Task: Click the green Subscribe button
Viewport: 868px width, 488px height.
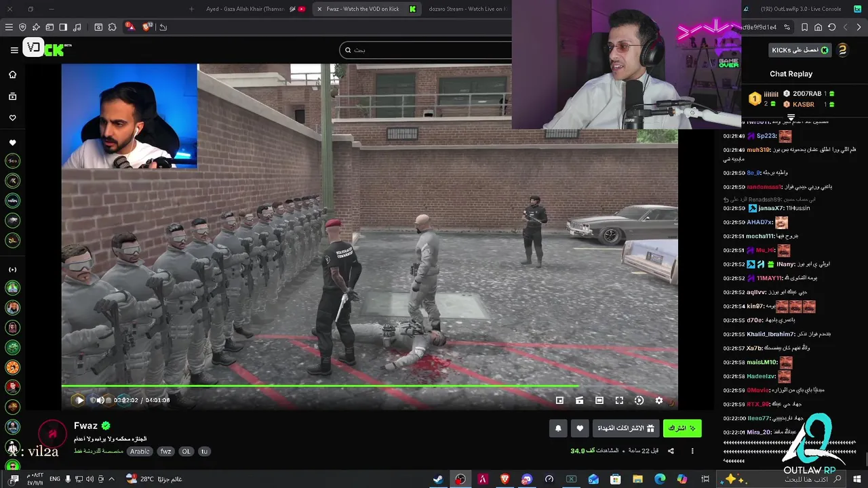Action: pyautogui.click(x=682, y=428)
